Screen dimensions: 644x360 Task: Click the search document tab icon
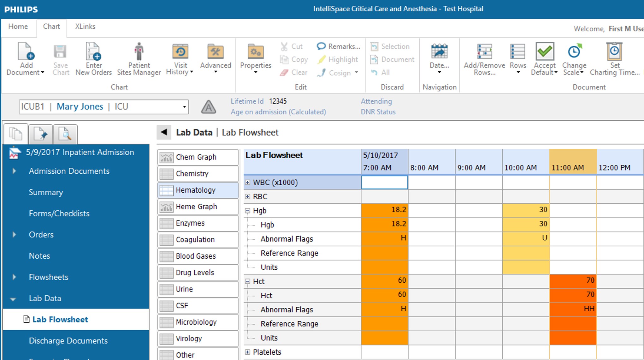click(x=65, y=134)
